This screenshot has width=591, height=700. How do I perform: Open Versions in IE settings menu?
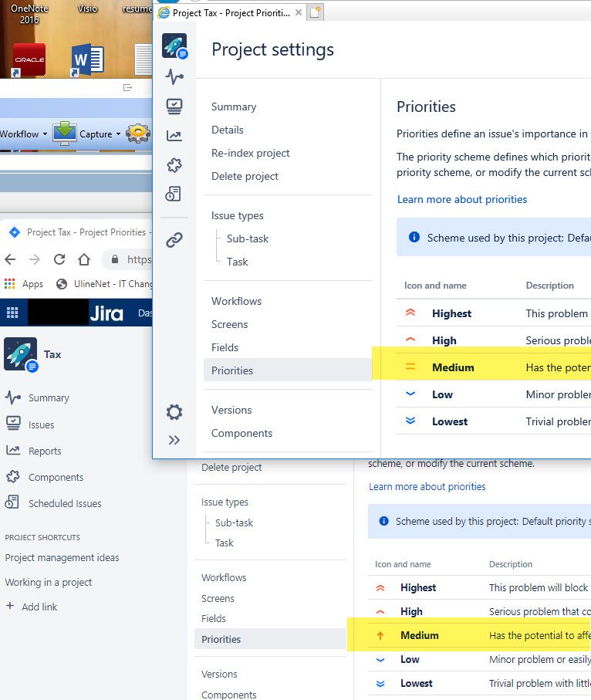click(x=231, y=411)
